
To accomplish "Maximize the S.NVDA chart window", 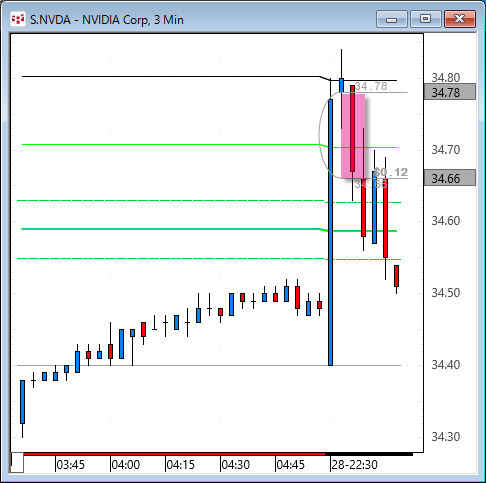I will click(x=426, y=19).
